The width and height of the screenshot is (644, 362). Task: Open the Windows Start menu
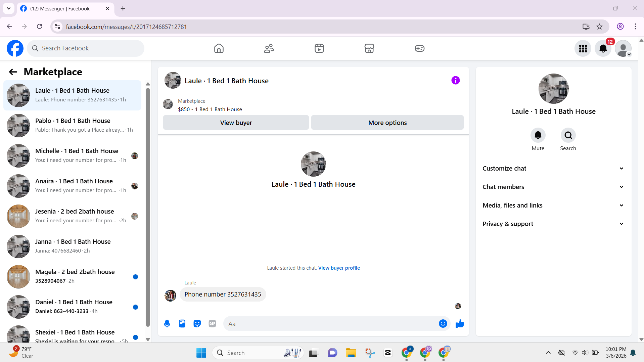coord(201,353)
